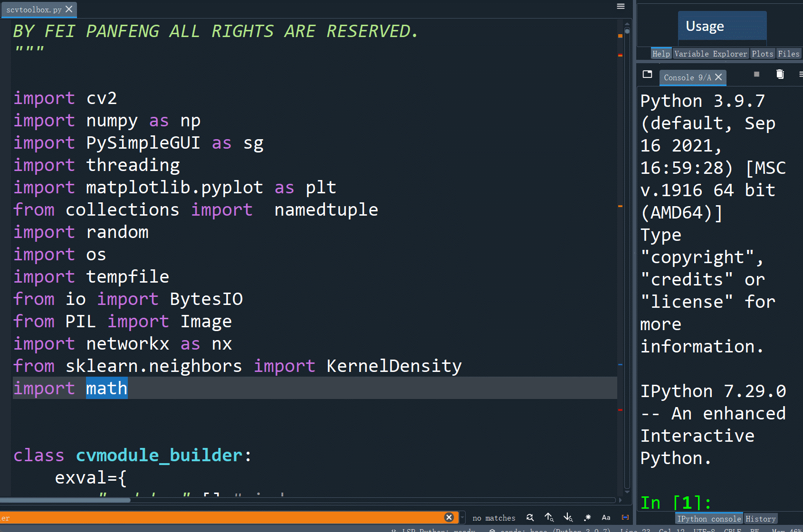Open browse tabs icon in console pane
The height and width of the screenshot is (532, 803).
tap(647, 74)
